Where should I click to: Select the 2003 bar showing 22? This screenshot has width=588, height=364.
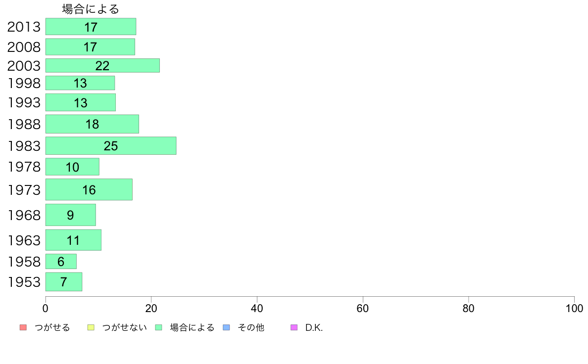point(103,66)
